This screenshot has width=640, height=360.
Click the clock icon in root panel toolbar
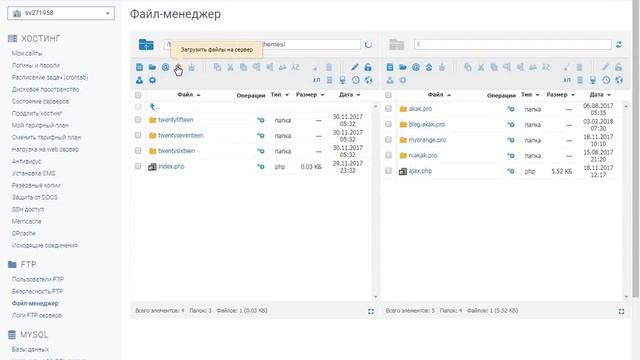pyautogui.click(x=606, y=80)
